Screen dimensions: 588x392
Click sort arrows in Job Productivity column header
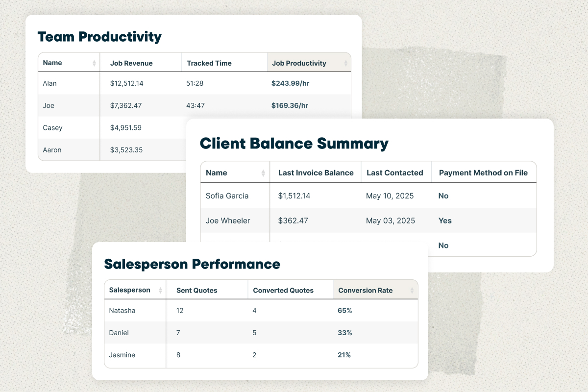click(x=345, y=63)
